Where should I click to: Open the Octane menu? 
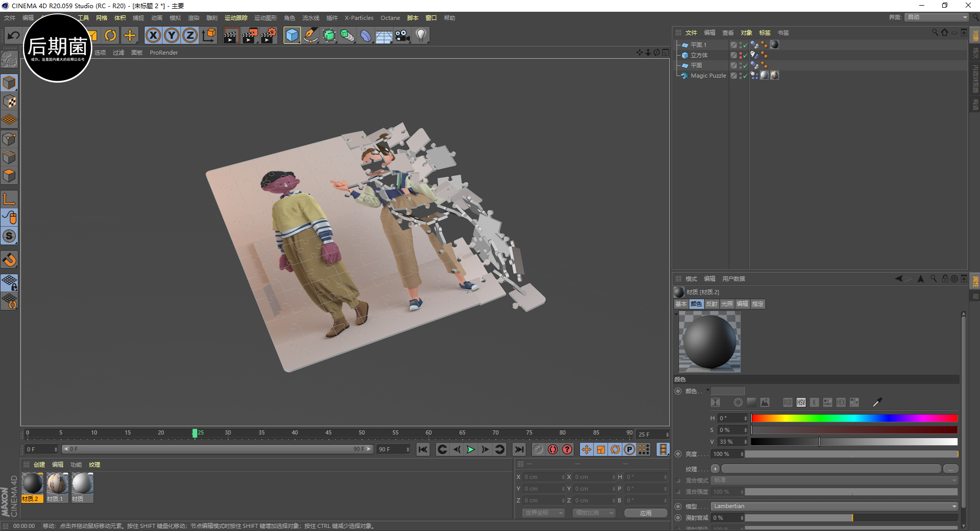coord(390,18)
